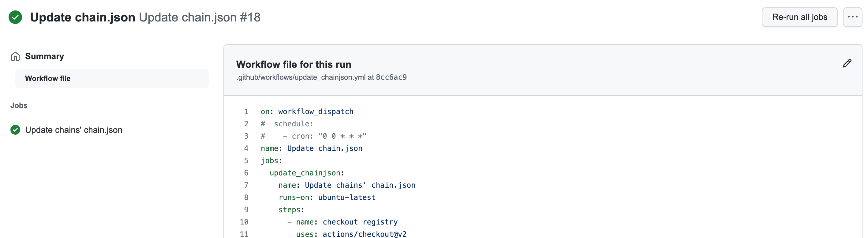Open the Update chains' chain.json job
868x238 pixels.
click(x=74, y=130)
